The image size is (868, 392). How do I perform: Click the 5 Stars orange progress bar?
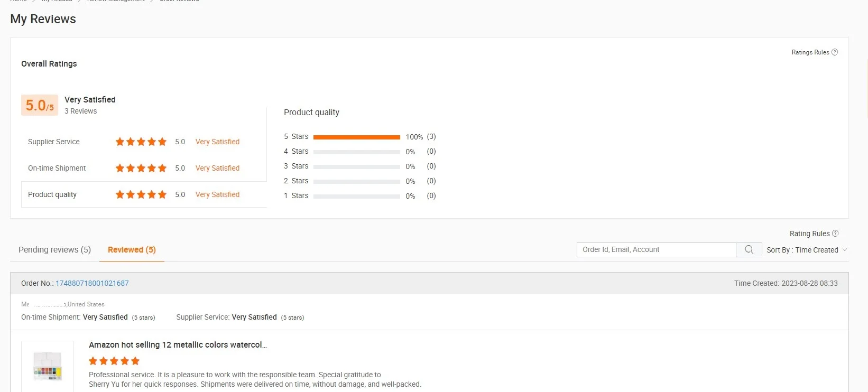(x=356, y=137)
